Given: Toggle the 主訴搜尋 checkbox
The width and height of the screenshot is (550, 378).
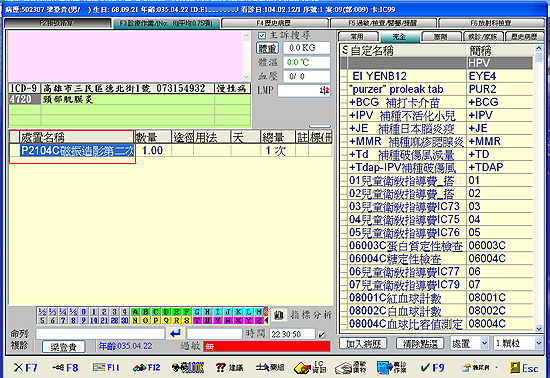Looking at the screenshot, I should [x=262, y=35].
